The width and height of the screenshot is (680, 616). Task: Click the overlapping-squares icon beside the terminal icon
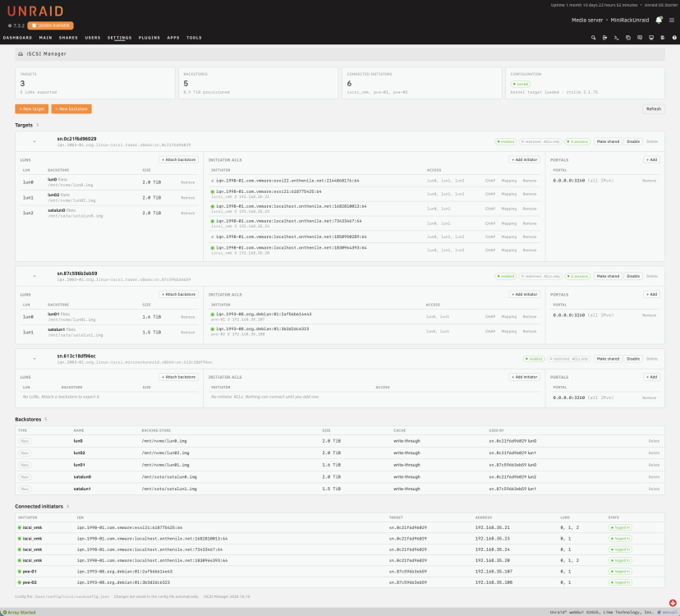(628, 38)
